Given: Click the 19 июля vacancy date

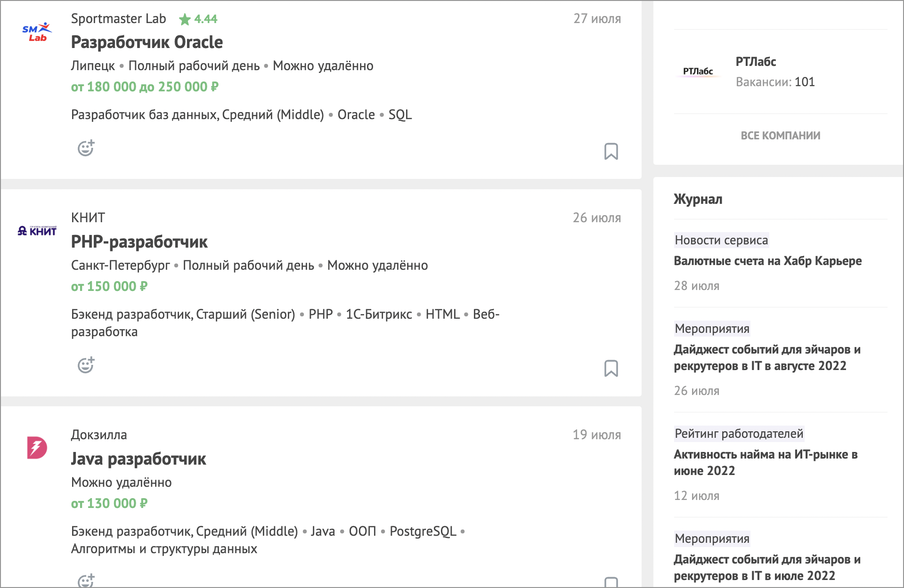Looking at the screenshot, I should click(x=596, y=435).
